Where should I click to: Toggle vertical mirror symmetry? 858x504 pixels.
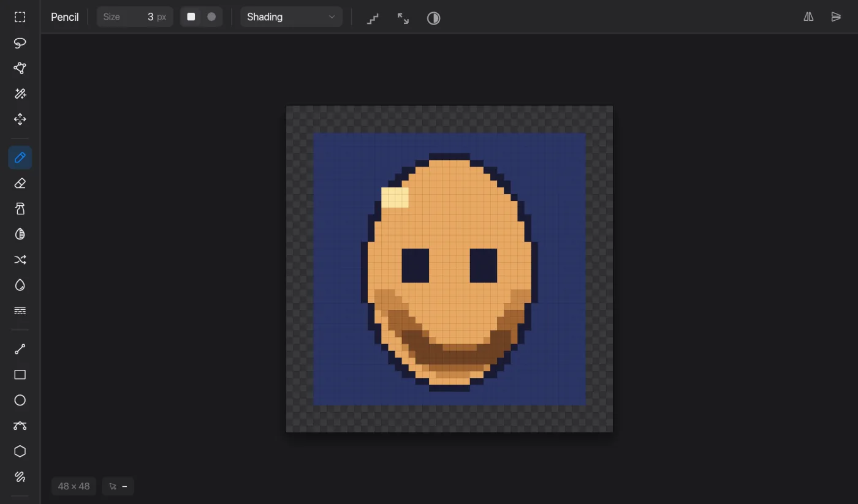point(836,17)
